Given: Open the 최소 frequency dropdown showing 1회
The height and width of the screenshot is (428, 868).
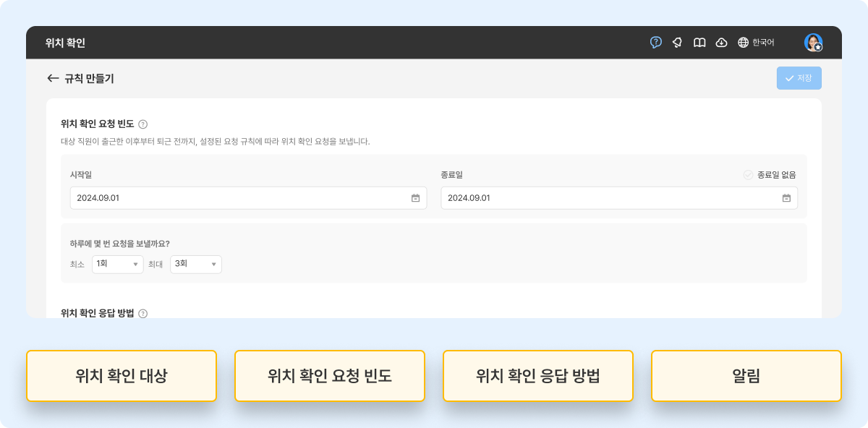Looking at the screenshot, I should 117,264.
